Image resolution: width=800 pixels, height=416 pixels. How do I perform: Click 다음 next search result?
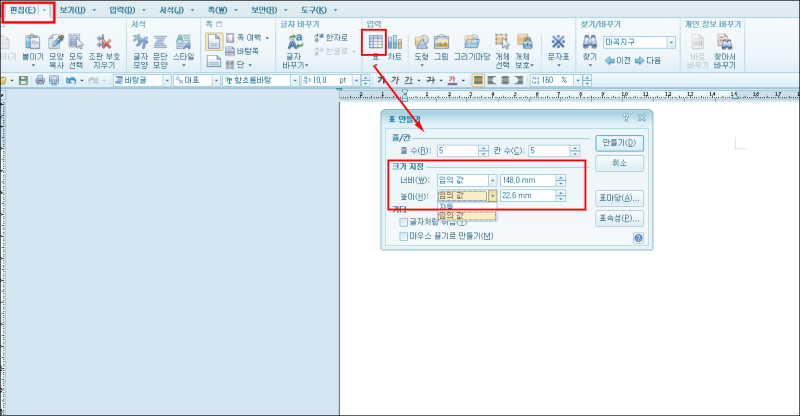647,60
